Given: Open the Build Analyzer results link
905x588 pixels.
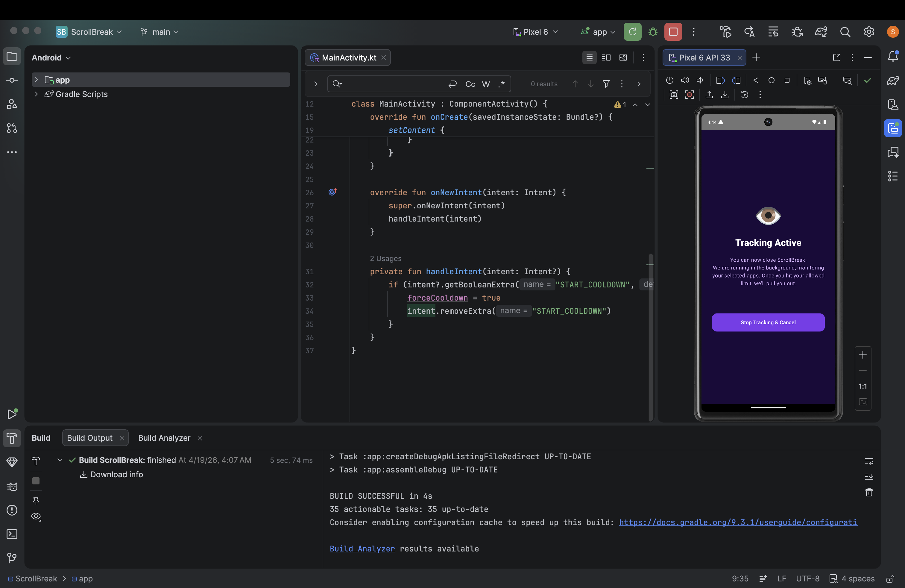Looking at the screenshot, I should [362, 548].
